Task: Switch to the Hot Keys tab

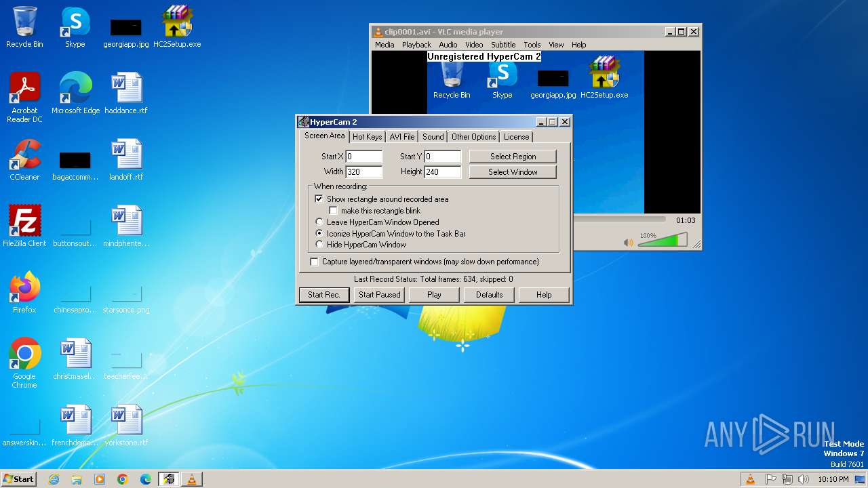Action: [x=368, y=137]
